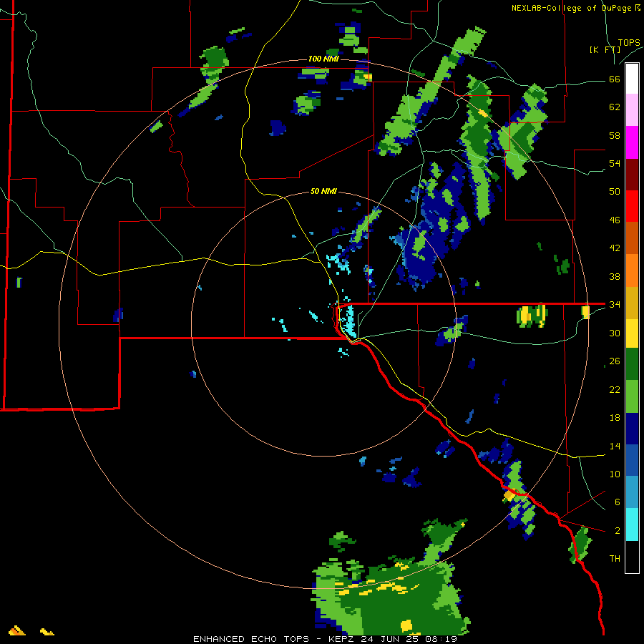Click the 46 legend value

615,220
